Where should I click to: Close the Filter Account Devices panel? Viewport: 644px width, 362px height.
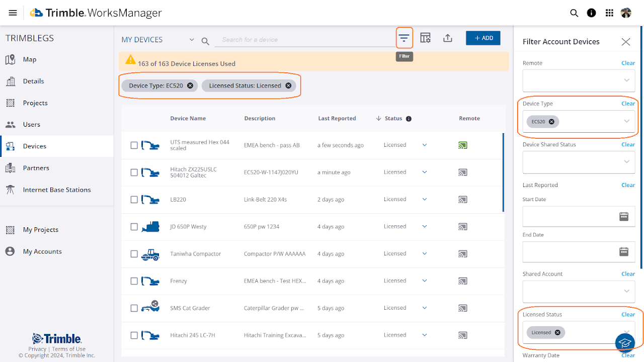[626, 42]
